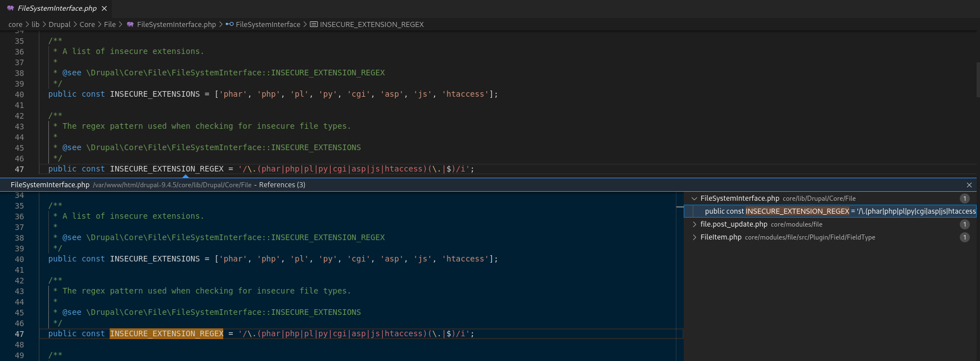
Task: Click the reference count badge for file.post_update.php
Action: (965, 224)
